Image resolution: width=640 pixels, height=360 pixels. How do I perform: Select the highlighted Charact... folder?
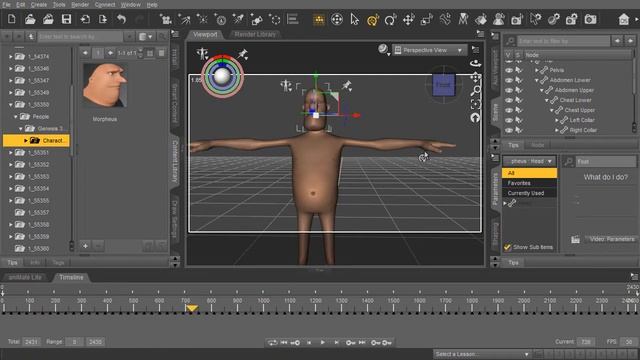(x=36, y=140)
